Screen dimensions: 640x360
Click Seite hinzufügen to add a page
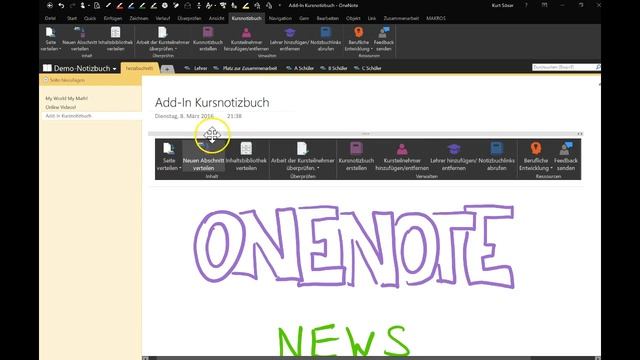click(x=64, y=80)
